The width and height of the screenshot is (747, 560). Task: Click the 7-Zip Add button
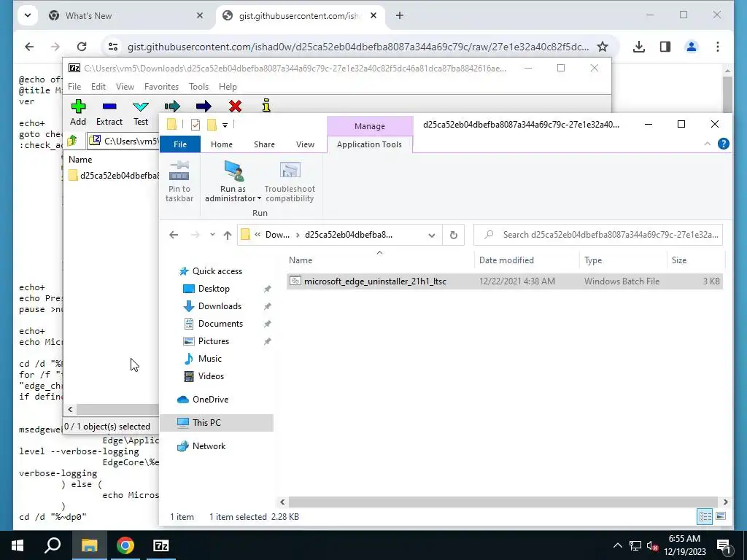point(78,113)
